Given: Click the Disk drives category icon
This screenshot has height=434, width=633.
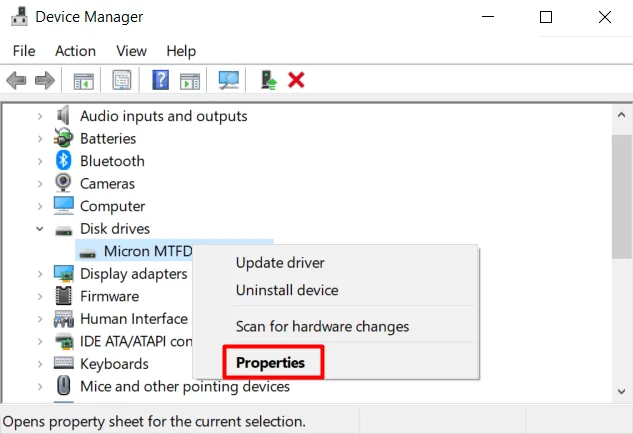Looking at the screenshot, I should pos(63,231).
